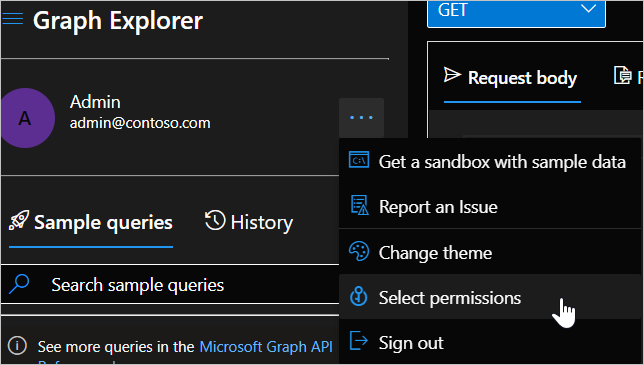Choose Report an Issue from menu
The width and height of the screenshot is (644, 365).
coord(490,206)
